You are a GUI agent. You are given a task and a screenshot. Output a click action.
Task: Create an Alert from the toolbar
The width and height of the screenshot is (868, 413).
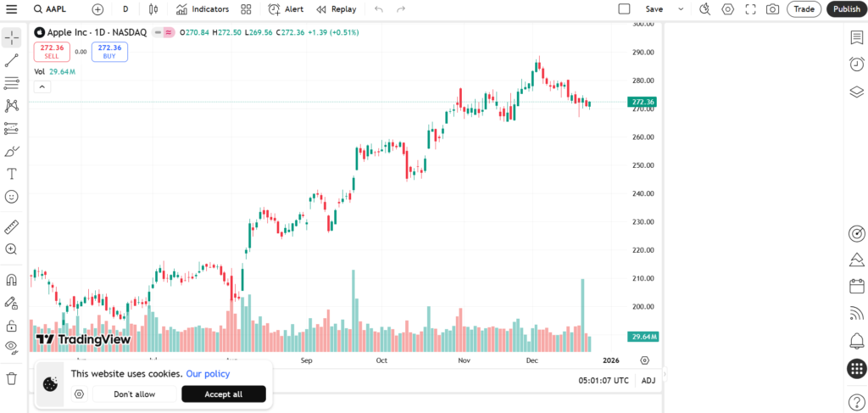(x=286, y=8)
